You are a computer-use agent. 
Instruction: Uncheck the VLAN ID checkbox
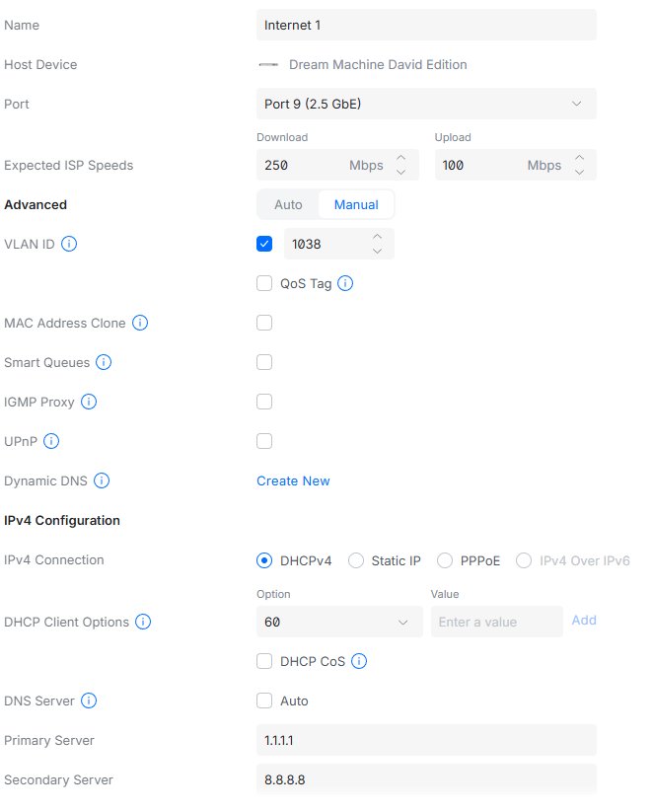(x=264, y=244)
